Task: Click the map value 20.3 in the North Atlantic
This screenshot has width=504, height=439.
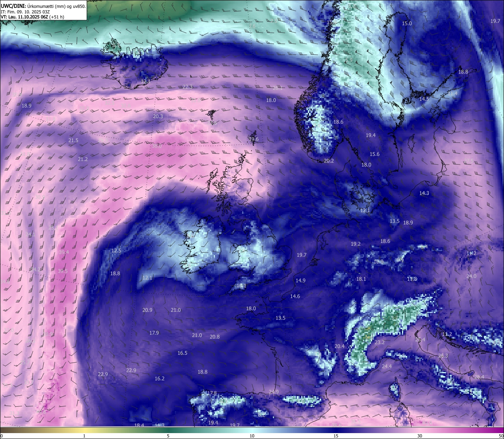Action: coord(158,117)
